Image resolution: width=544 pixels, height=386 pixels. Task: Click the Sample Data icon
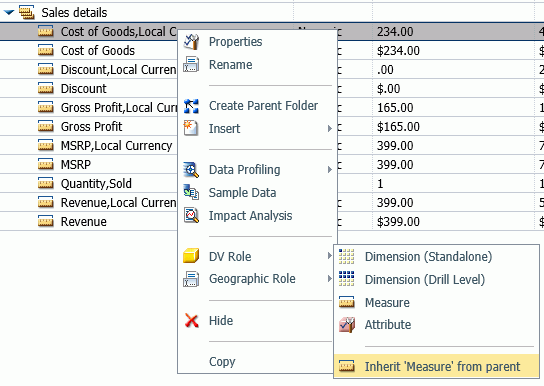point(191,192)
